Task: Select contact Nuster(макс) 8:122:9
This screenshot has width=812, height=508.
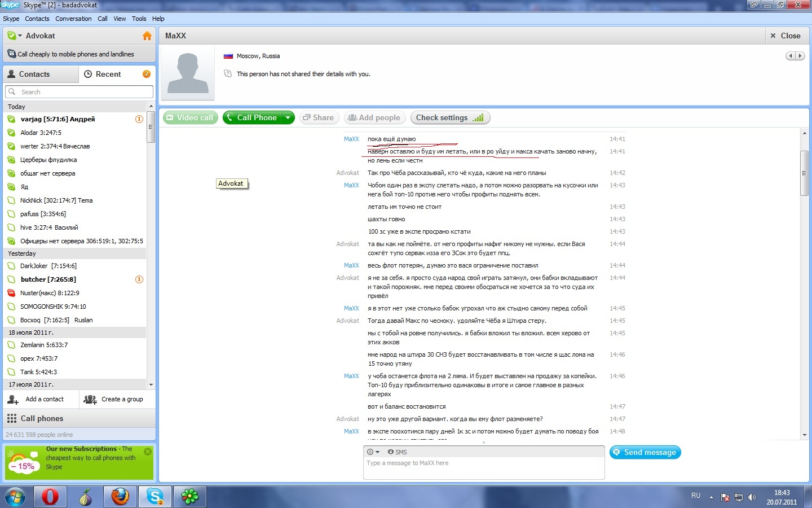Action: click(75, 293)
